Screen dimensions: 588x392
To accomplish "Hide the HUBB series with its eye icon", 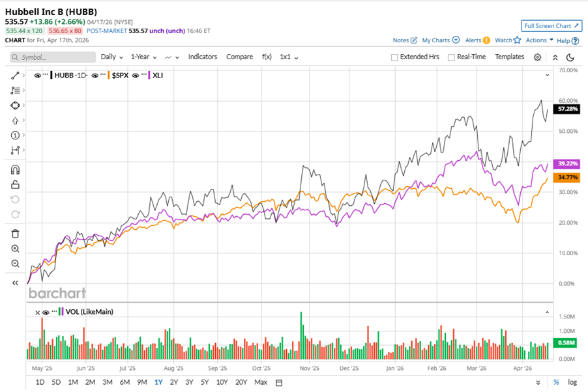I will coord(37,76).
